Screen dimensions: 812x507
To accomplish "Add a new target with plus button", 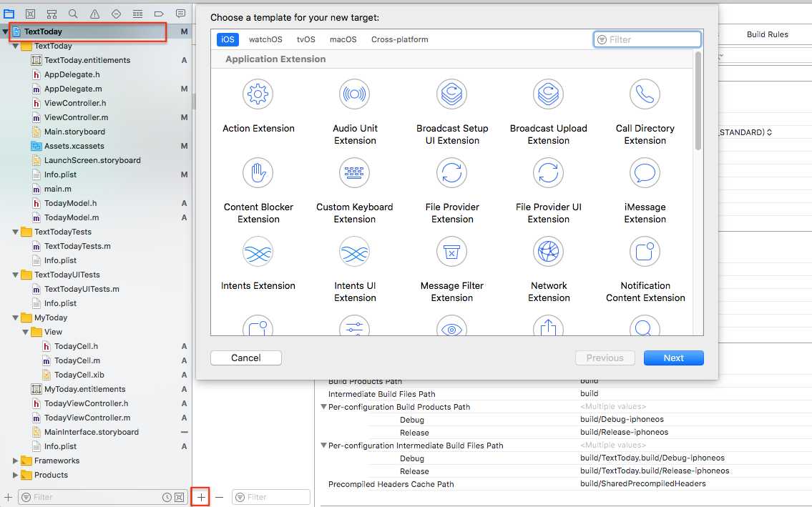I will coord(201,497).
